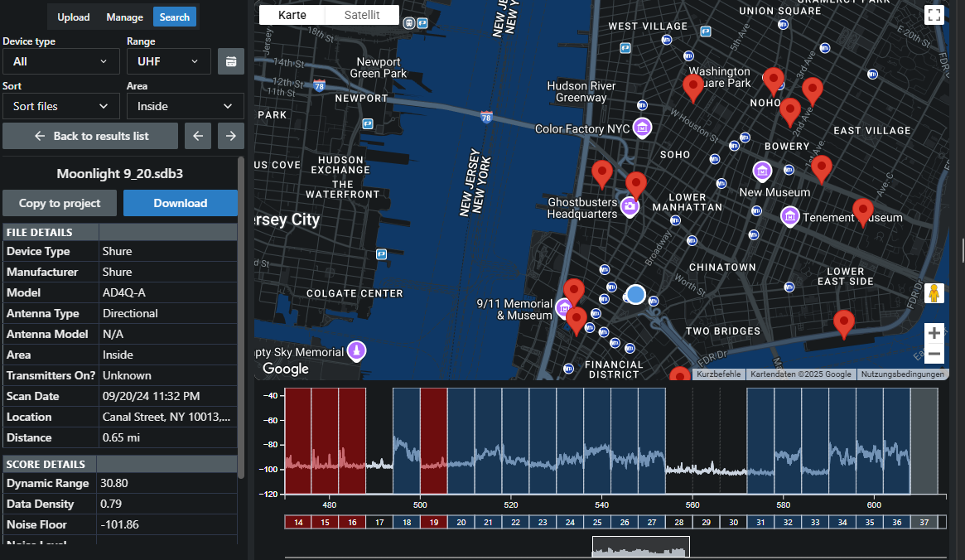Click the blue current location marker
The image size is (965, 560).
click(635, 294)
